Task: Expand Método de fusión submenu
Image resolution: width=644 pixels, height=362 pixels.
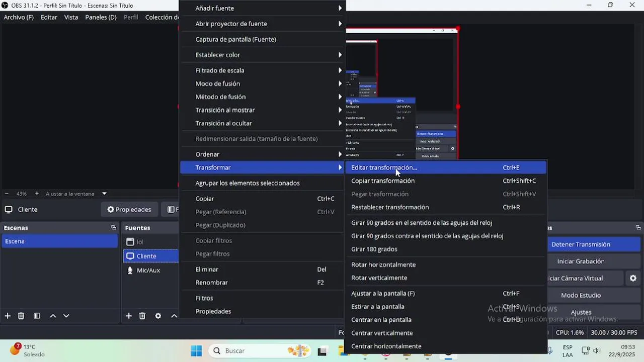Action: pyautogui.click(x=340, y=97)
